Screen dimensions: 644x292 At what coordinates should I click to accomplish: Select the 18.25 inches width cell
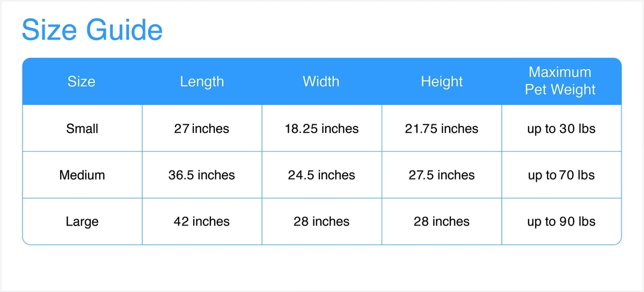click(x=321, y=129)
